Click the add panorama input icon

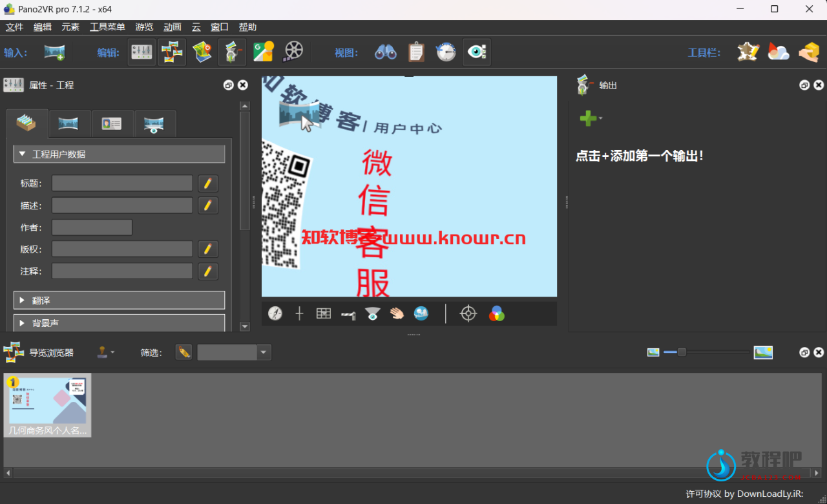pos(54,52)
